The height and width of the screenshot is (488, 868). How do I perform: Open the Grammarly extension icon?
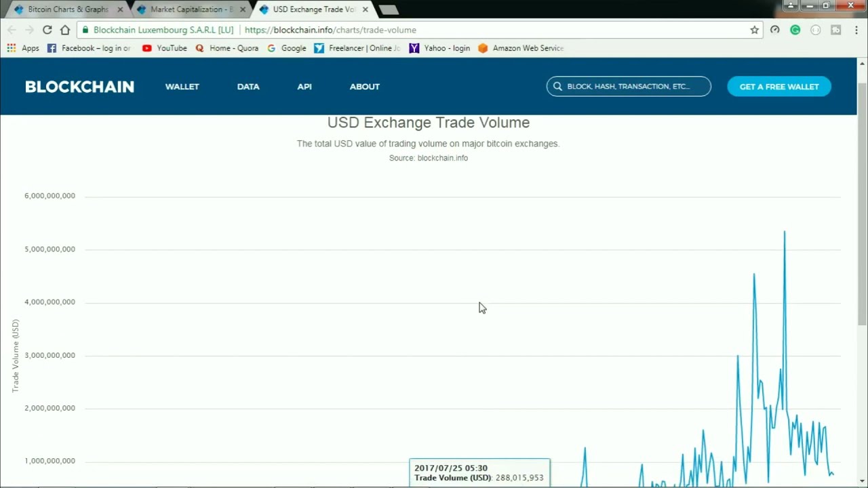pos(795,30)
